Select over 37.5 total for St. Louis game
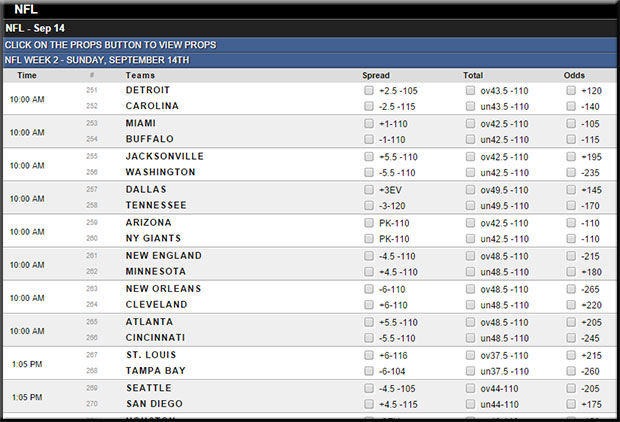This screenshot has width=620, height=422. pos(470,356)
